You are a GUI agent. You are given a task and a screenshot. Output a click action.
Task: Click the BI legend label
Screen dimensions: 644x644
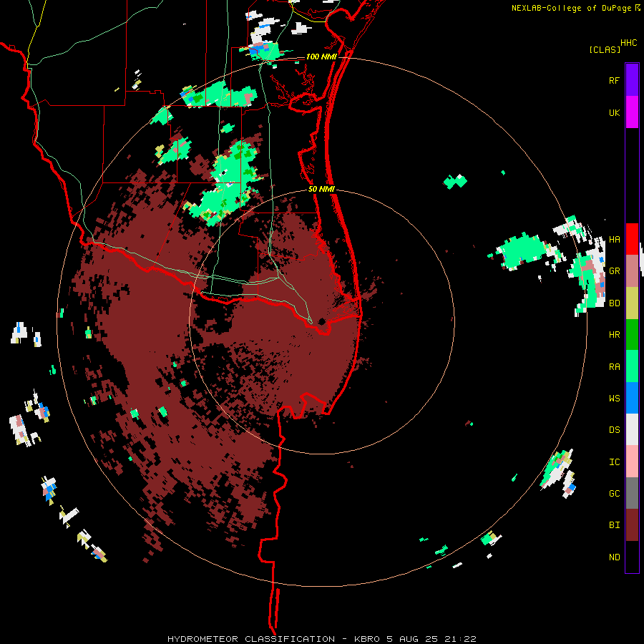614,525
